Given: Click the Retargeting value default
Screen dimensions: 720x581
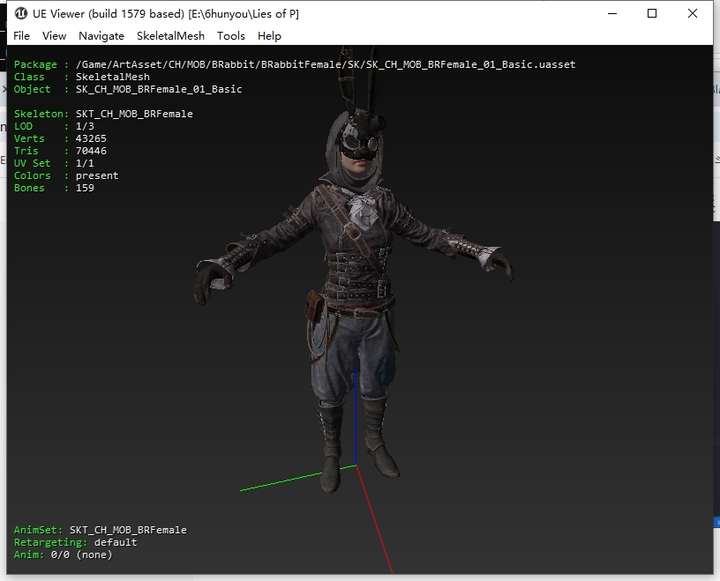Looking at the screenshot, I should click(116, 542).
